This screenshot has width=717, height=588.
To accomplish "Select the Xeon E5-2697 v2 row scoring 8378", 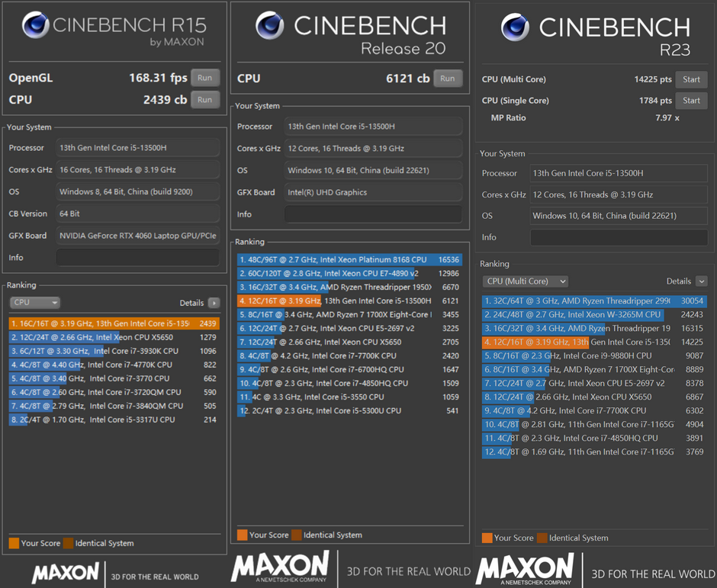I will (x=594, y=383).
